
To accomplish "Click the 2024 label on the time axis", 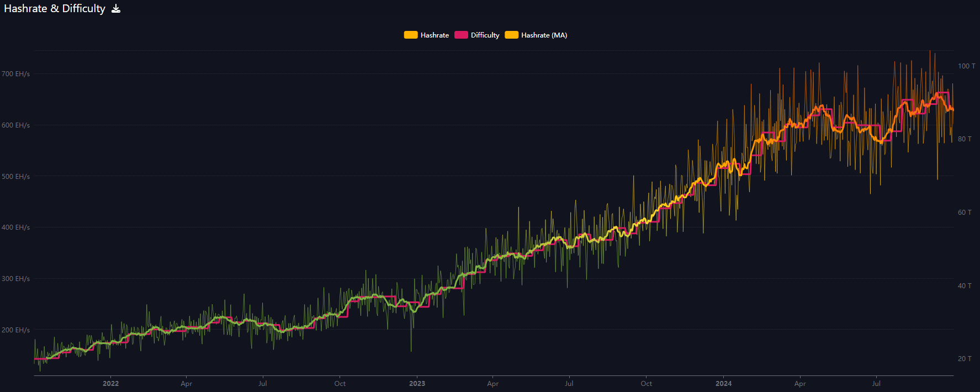I will [x=723, y=384].
